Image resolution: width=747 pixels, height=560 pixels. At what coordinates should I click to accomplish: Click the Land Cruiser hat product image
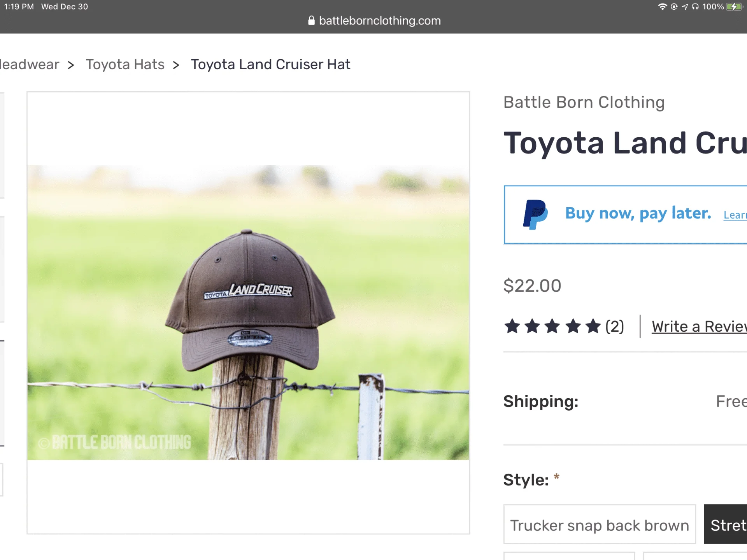click(x=248, y=313)
